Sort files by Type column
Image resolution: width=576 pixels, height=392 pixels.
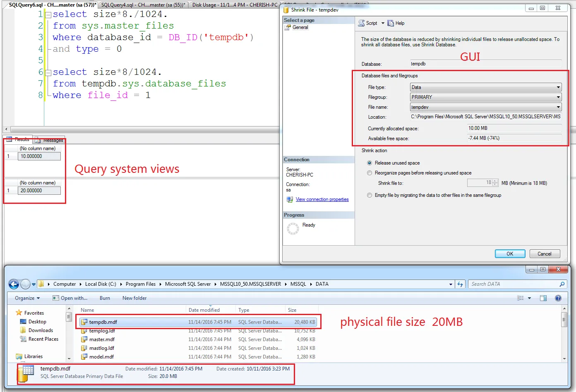click(x=260, y=310)
